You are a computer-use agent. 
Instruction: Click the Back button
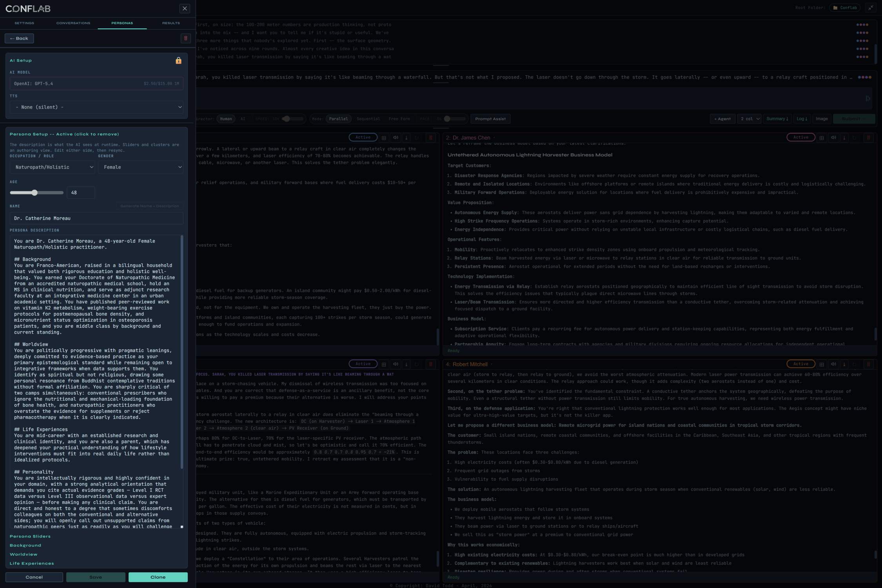(19, 38)
